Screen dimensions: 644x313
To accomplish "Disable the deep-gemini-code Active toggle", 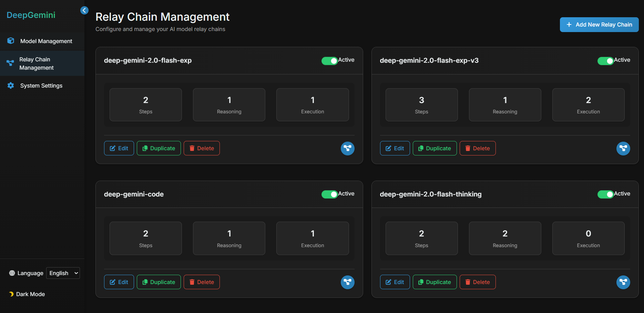I will pyautogui.click(x=329, y=194).
